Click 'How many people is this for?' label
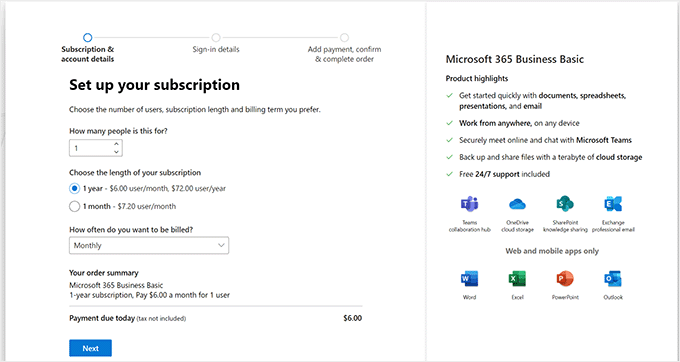Image resolution: width=680 pixels, height=362 pixels. coord(118,131)
